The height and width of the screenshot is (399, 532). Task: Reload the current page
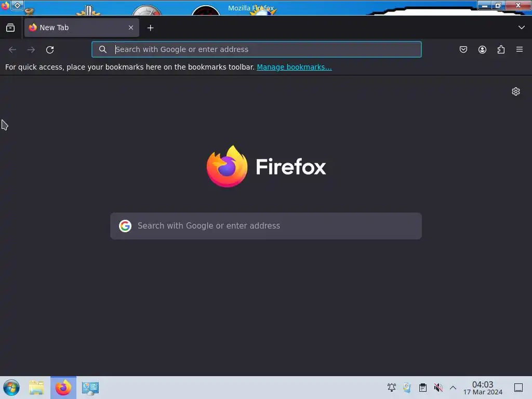coord(50,49)
